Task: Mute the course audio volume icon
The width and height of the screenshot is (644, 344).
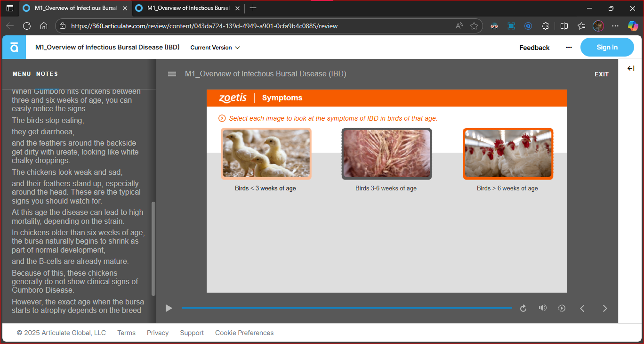Action: tap(543, 308)
